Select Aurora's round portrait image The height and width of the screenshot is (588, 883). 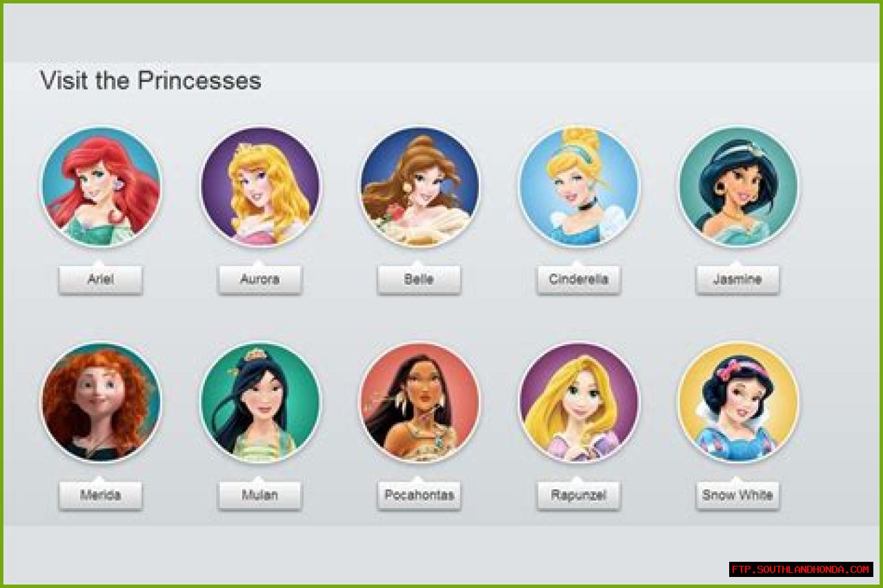260,187
